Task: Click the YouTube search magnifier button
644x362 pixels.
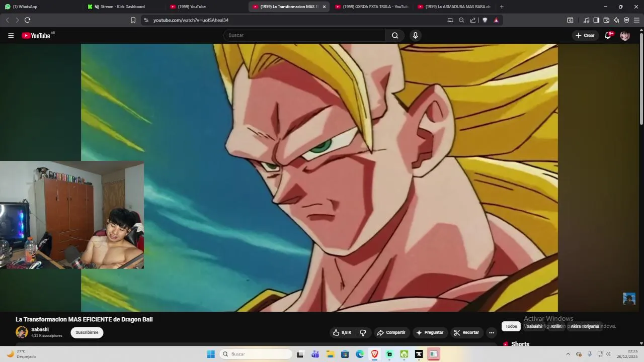Action: coord(395,35)
